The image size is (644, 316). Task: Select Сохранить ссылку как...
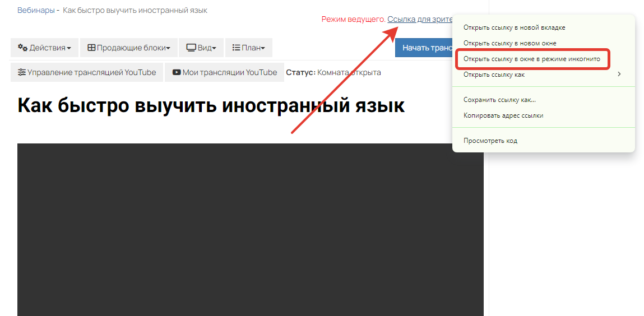point(544,100)
